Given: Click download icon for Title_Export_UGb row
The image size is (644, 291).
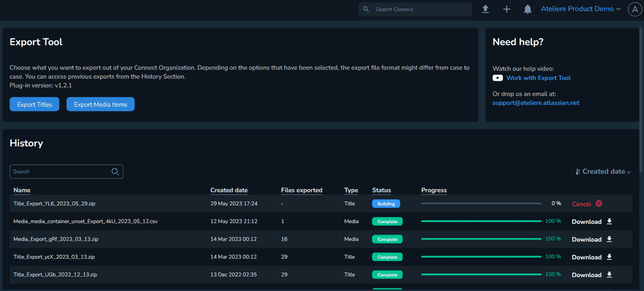Looking at the screenshot, I should (610, 275).
